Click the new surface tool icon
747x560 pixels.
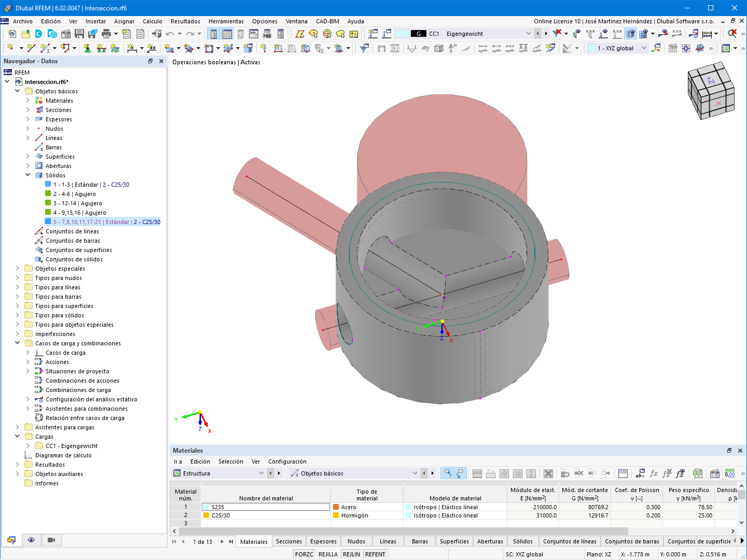point(169,48)
